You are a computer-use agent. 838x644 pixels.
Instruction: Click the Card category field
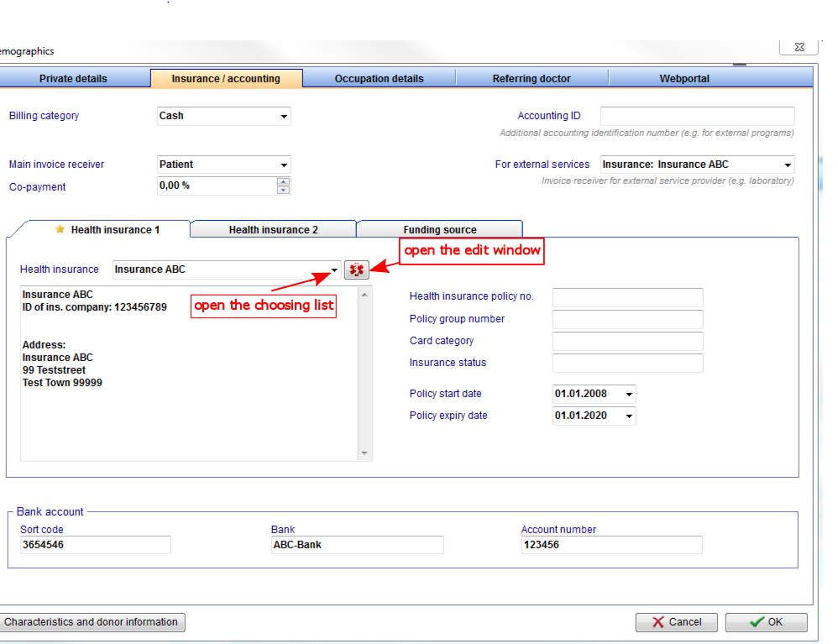click(x=628, y=341)
